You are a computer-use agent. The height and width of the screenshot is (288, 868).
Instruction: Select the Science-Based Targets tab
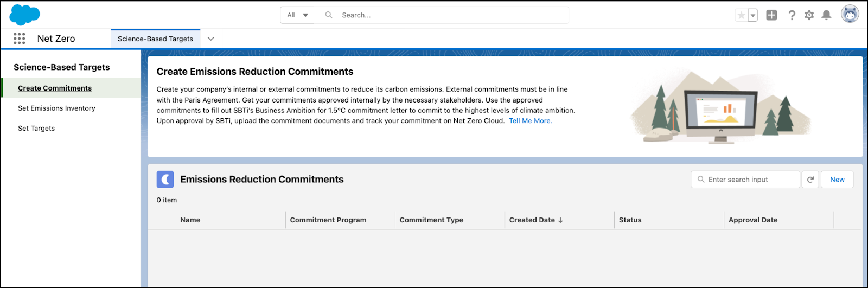155,39
